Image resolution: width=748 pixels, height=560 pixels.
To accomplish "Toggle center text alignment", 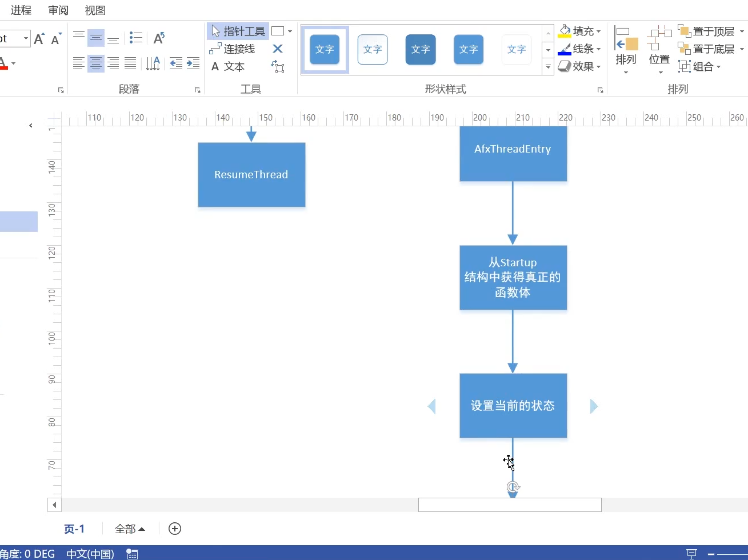I will click(x=96, y=63).
